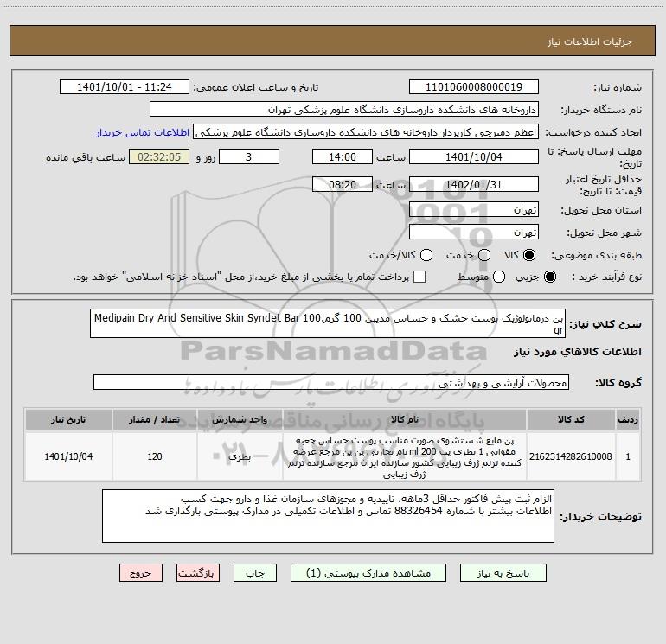Screen dimensions: 666x644
Task: Click the جزئیات اطلاعات نیاز header title
Action: coord(590,41)
